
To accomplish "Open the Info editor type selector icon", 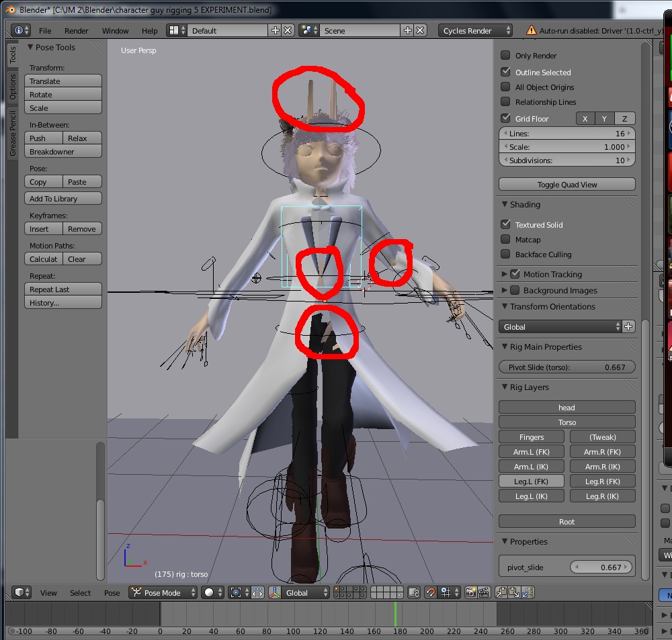I will pyautogui.click(x=21, y=30).
